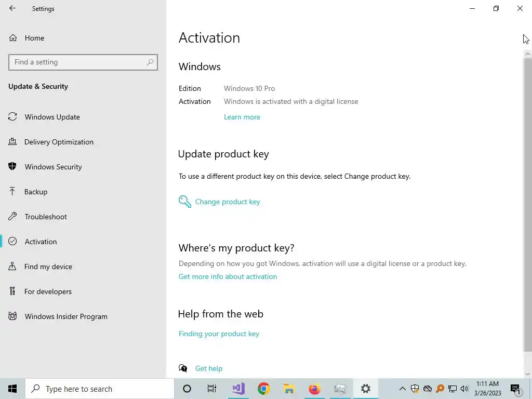Open Task View on the taskbar

[x=212, y=389]
